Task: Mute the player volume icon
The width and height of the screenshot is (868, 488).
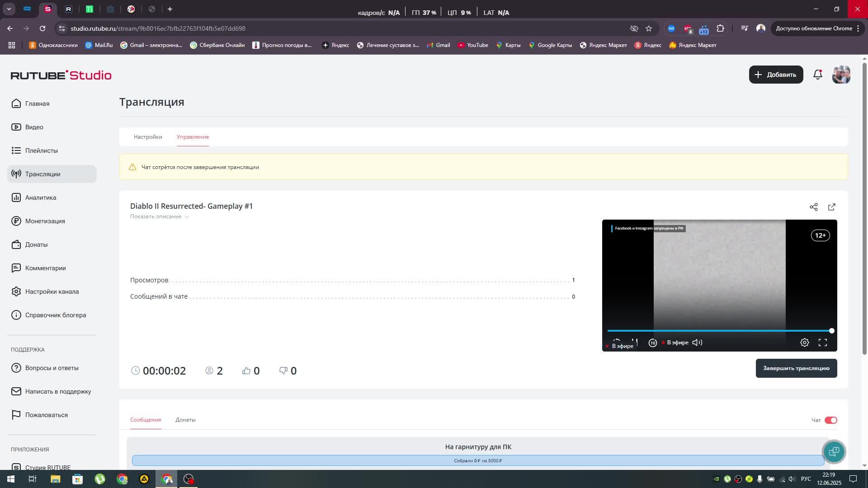Action: [x=697, y=343]
